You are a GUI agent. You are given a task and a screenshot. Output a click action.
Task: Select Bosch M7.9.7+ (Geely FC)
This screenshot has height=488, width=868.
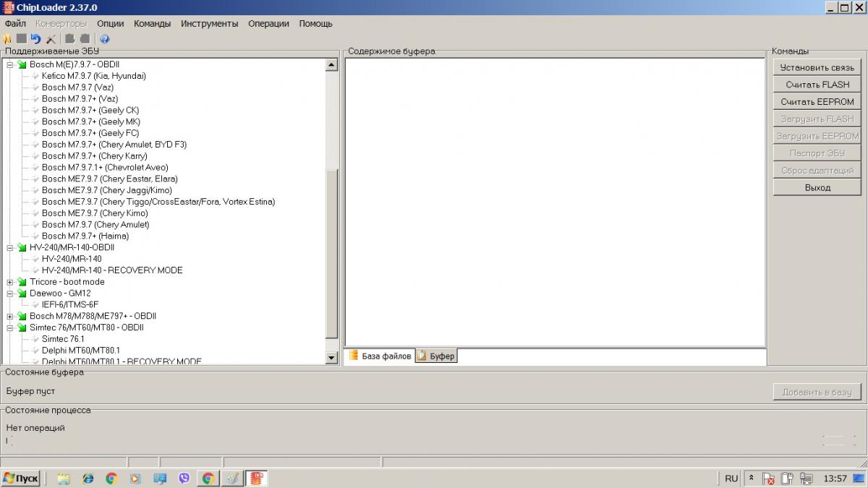(90, 133)
